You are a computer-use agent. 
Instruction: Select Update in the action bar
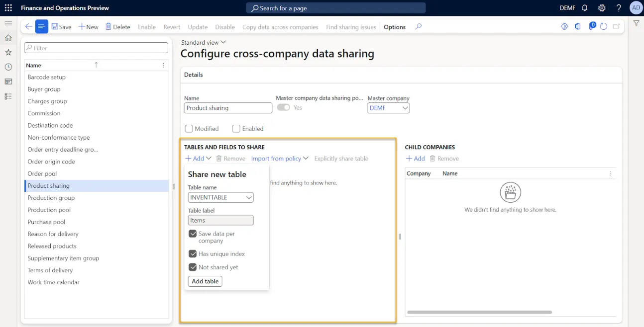[198, 27]
